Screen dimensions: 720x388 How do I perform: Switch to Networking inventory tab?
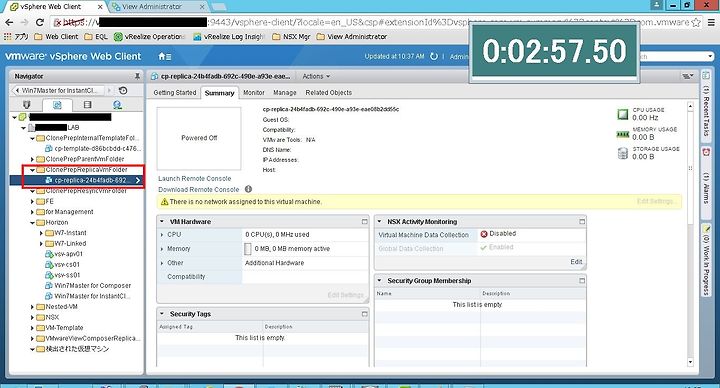coord(117,105)
